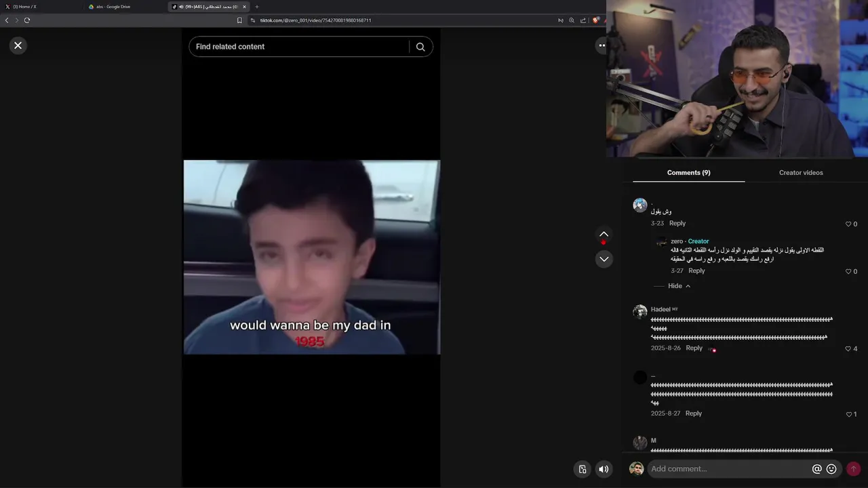Click the '3-27' reply date

677,271
